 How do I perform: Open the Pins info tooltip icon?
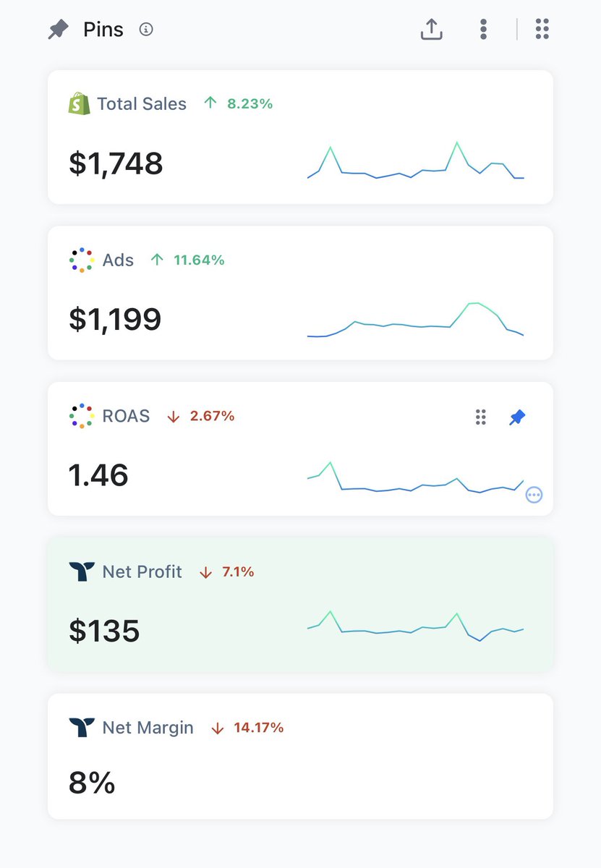click(146, 30)
